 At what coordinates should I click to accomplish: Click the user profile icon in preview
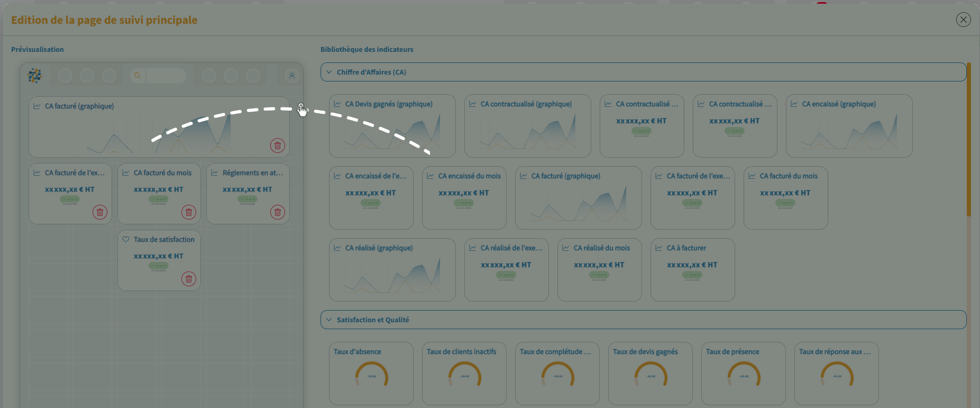tap(291, 76)
